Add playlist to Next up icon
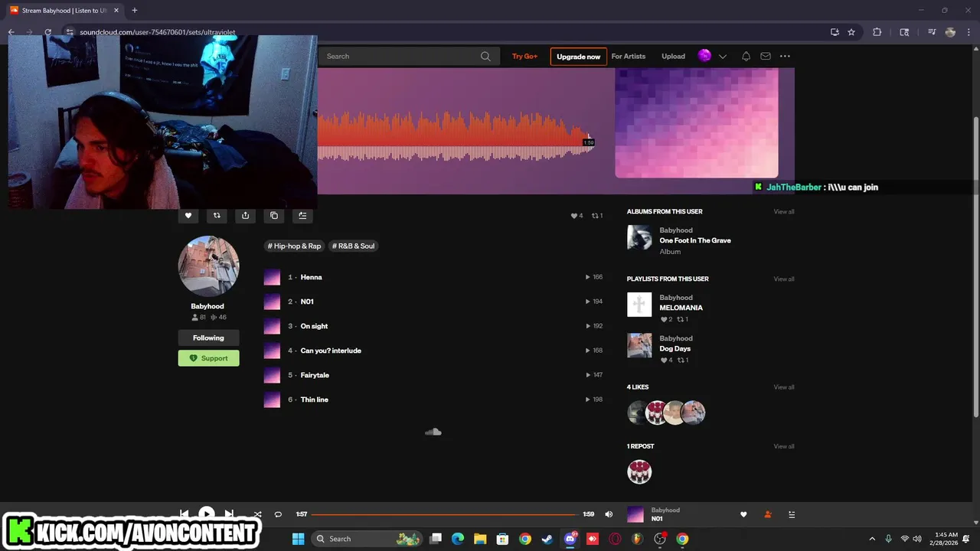980x551 pixels. coord(302,216)
